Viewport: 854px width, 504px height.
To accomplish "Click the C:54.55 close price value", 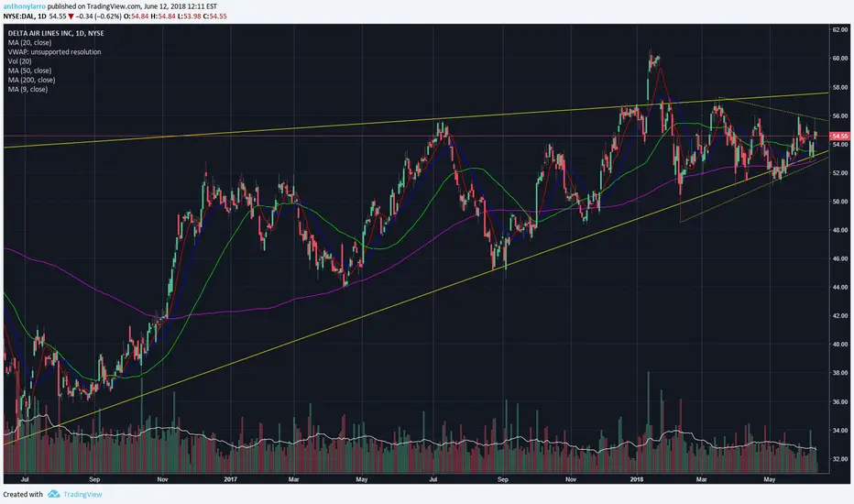I will [x=215, y=16].
